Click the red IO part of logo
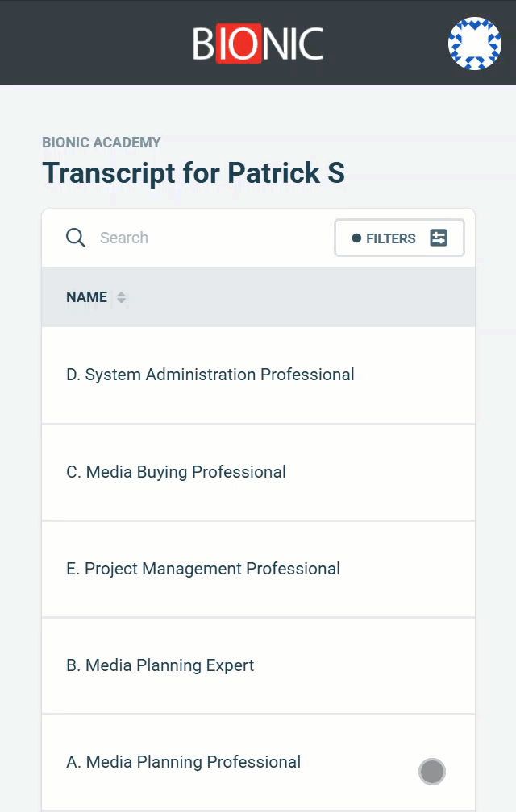Screen dimensions: 516x812 click(x=239, y=43)
